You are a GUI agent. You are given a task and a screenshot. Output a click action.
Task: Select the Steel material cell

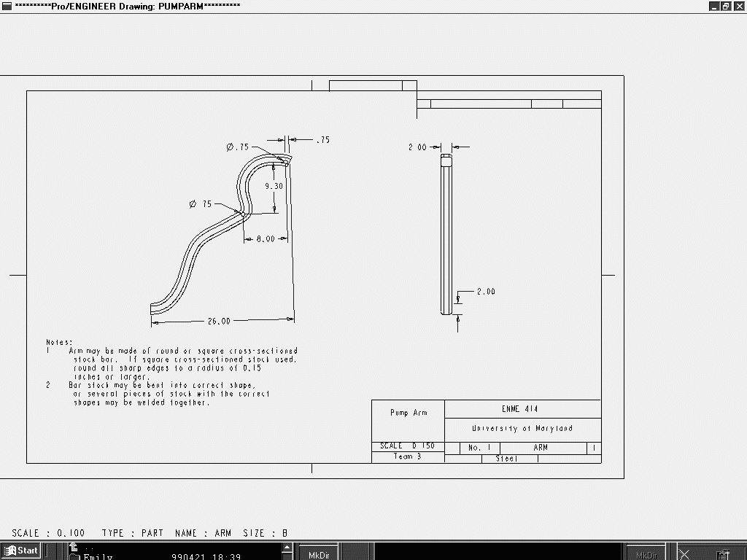coord(506,459)
